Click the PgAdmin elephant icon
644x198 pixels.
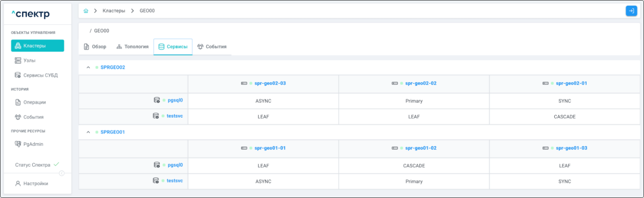tap(18, 144)
